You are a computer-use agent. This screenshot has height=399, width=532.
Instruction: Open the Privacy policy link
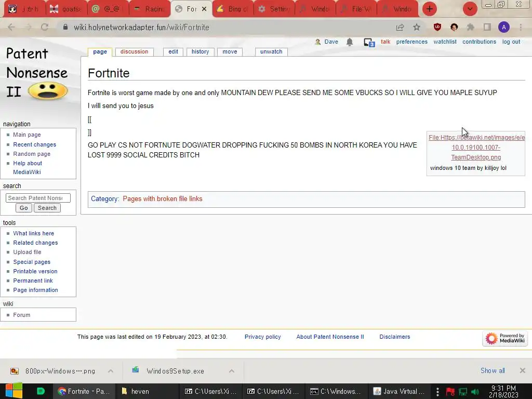tap(262, 337)
